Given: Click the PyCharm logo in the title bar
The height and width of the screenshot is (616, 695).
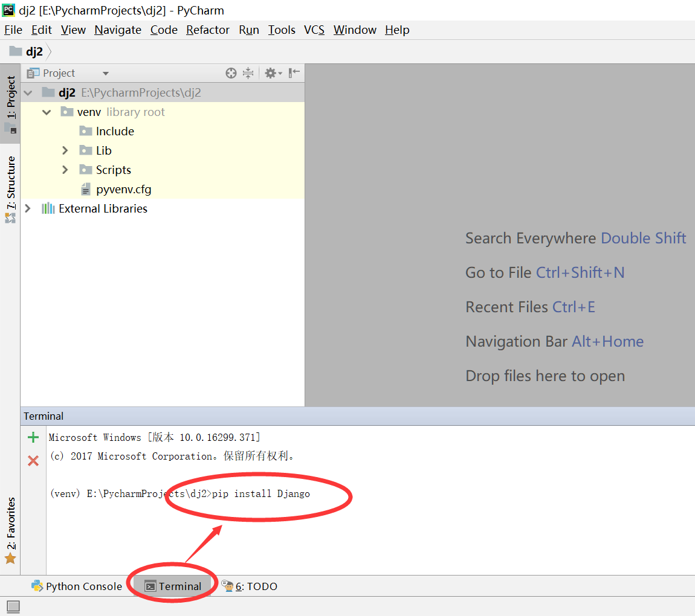Looking at the screenshot, I should [x=8, y=10].
